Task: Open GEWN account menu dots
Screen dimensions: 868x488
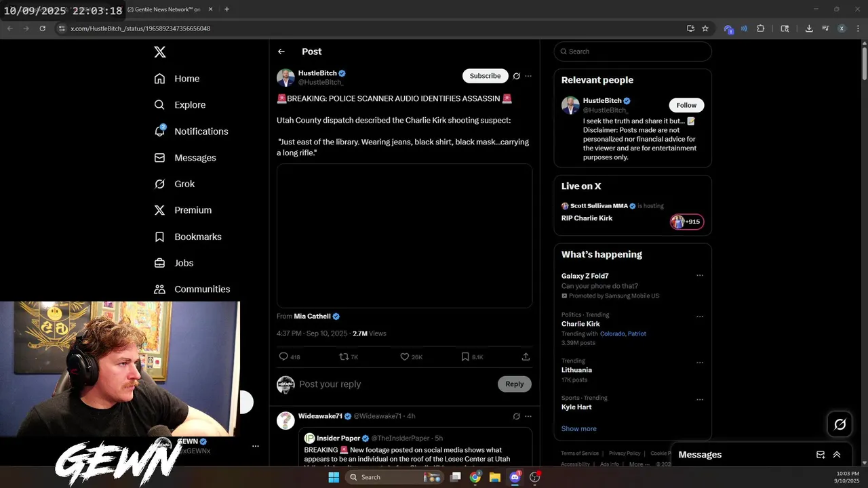Action: pos(256,446)
